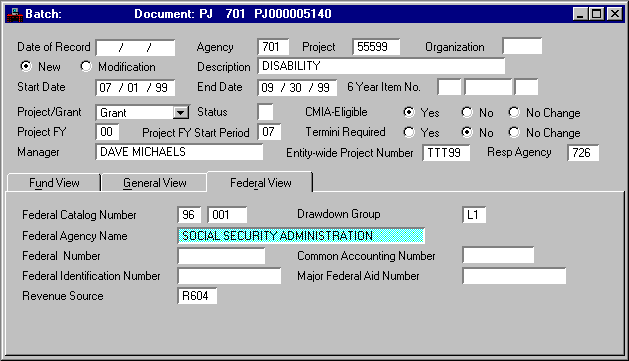Open the Project/Grant dropdown arrow
This screenshot has height=361, width=629.
181,113
